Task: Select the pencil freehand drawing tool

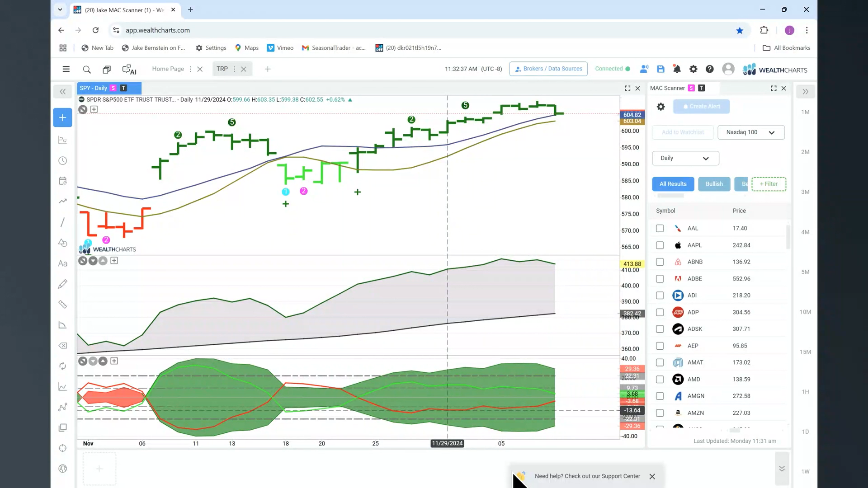Action: [x=63, y=284]
